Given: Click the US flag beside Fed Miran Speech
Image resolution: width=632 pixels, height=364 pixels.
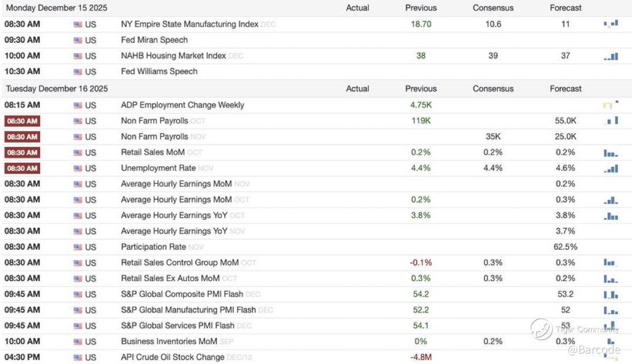Looking at the screenshot, I should [x=78, y=41].
